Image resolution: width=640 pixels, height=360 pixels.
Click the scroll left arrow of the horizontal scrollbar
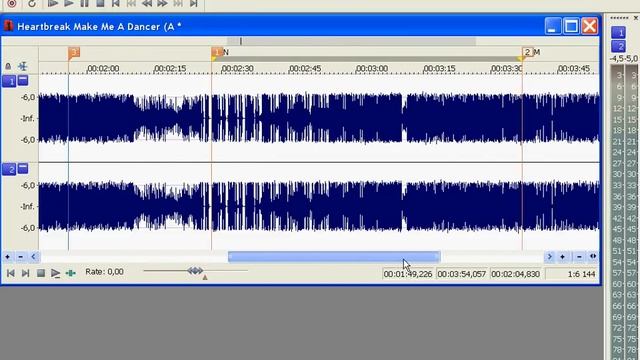33,257
